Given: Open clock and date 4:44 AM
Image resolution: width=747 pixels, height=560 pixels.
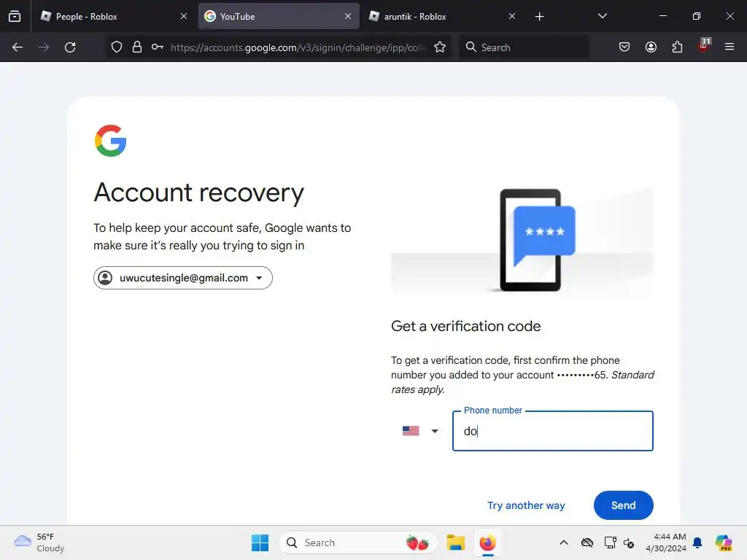Looking at the screenshot, I should (666, 542).
